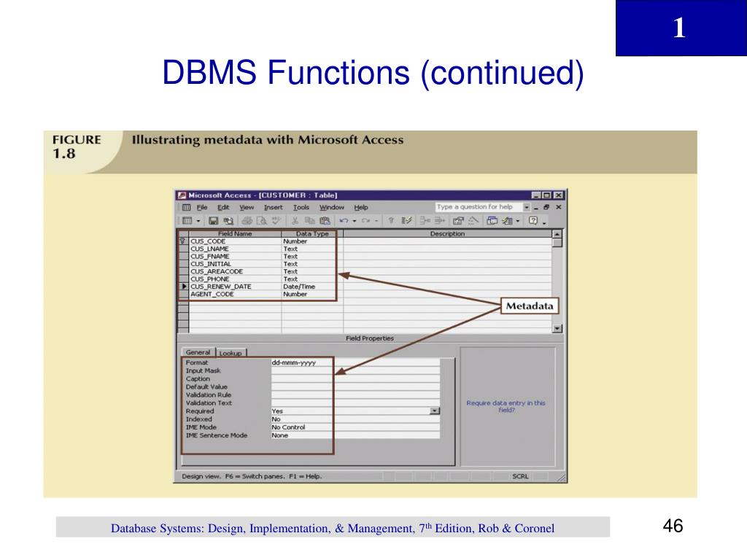Select the AGENT_CODE field name

pos(212,295)
